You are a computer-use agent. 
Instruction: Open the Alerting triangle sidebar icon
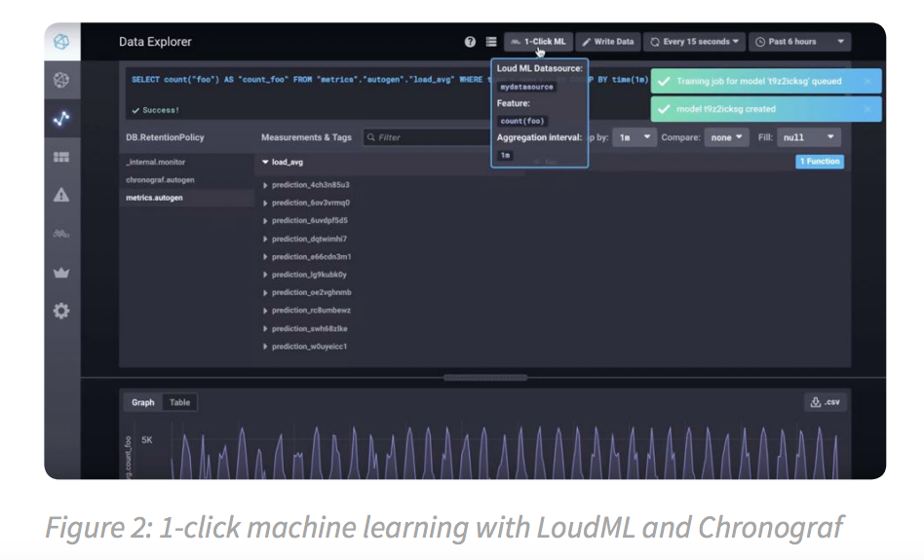coord(61,195)
